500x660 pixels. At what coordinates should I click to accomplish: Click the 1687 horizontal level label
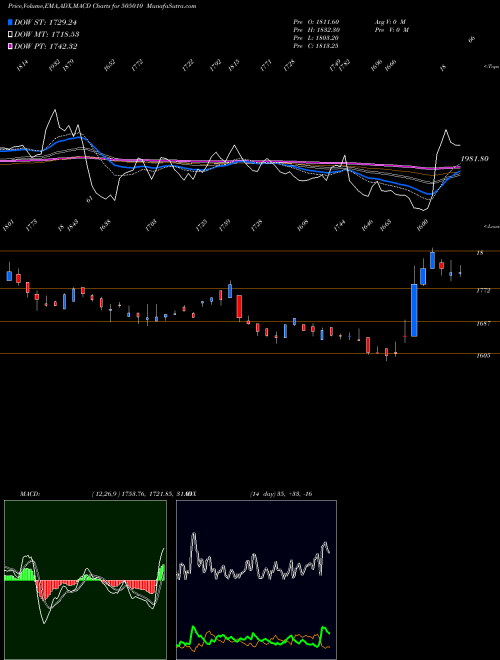483,323
